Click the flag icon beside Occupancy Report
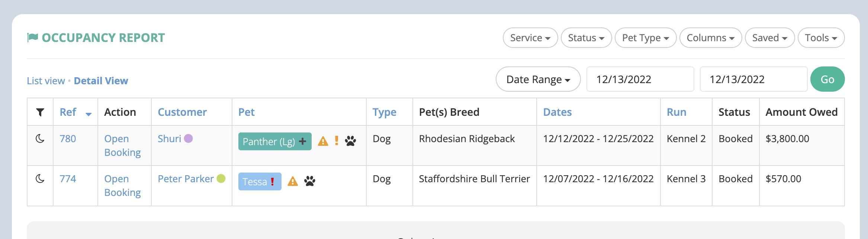 33,37
